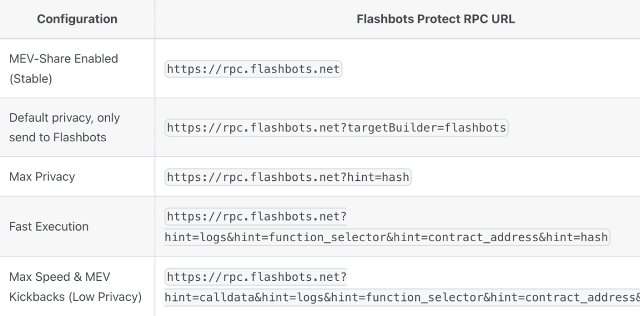Click the plain https://rpc.flashbots.net URL in first row
Image resolution: width=644 pixels, height=316 pixels.
pos(253,70)
